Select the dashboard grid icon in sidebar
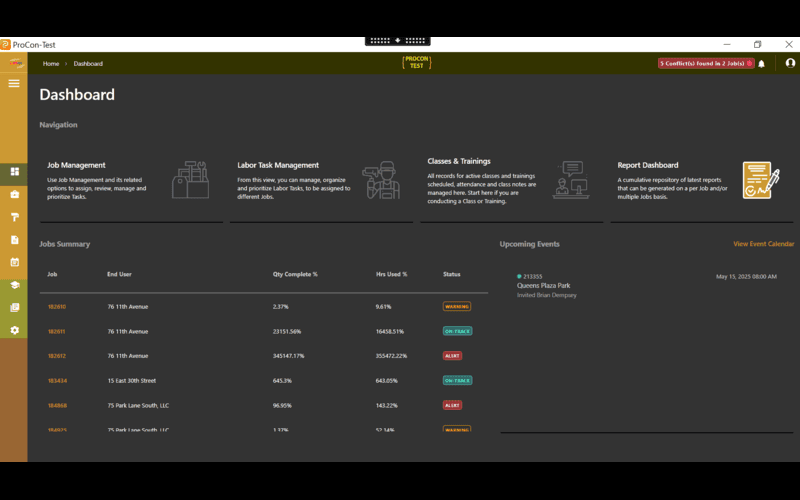The image size is (800, 500). (14, 171)
